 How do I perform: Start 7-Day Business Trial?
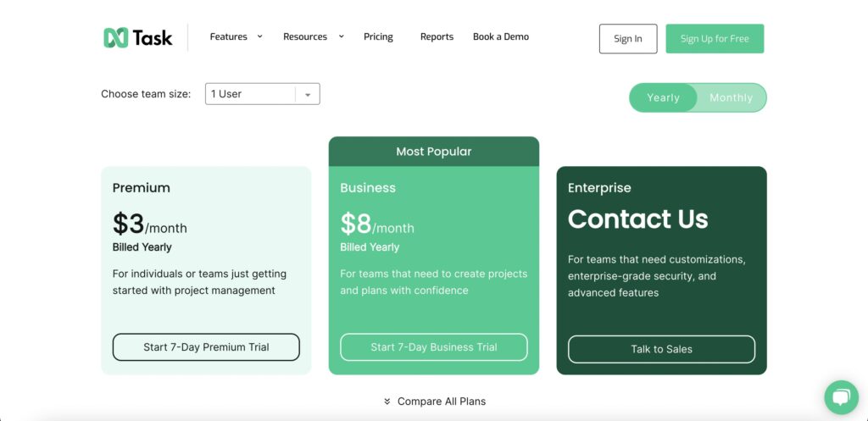tap(433, 347)
